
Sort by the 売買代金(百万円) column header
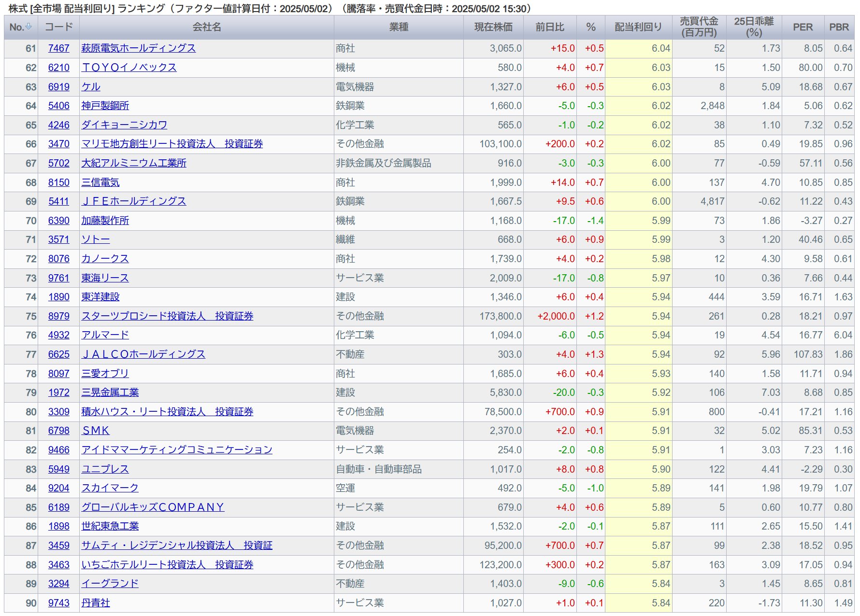tap(699, 27)
